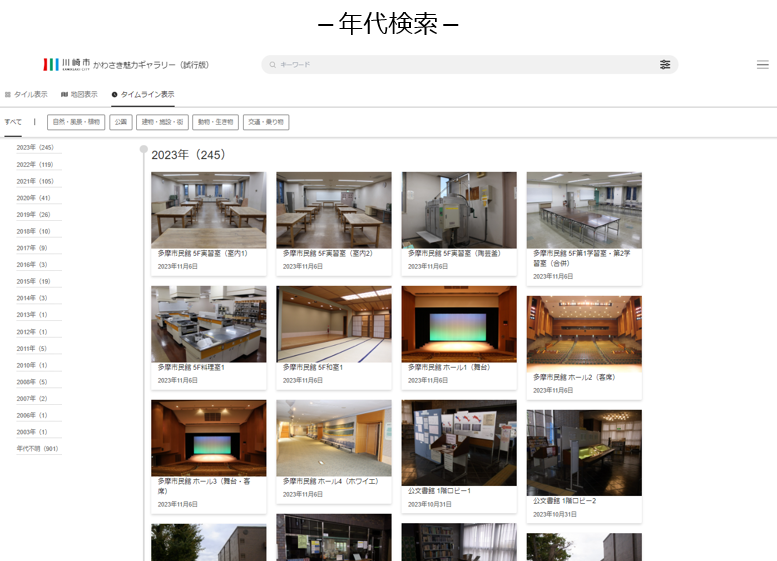Jump to 2015年 (19)

[34, 281]
